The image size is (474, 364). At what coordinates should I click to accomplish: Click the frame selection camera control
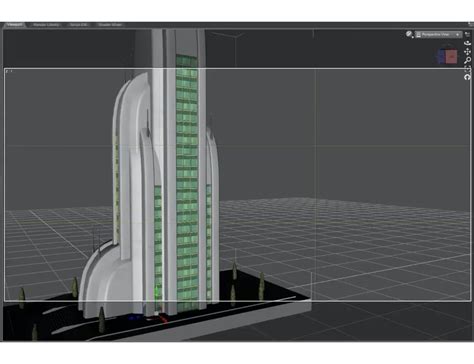(x=468, y=69)
